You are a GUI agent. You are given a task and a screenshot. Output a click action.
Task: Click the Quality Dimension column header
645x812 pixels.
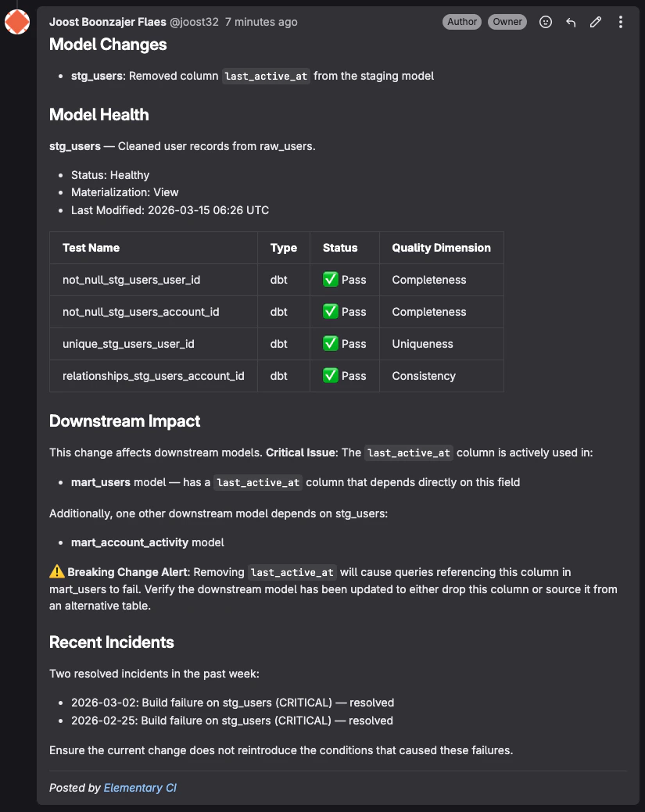click(x=441, y=248)
